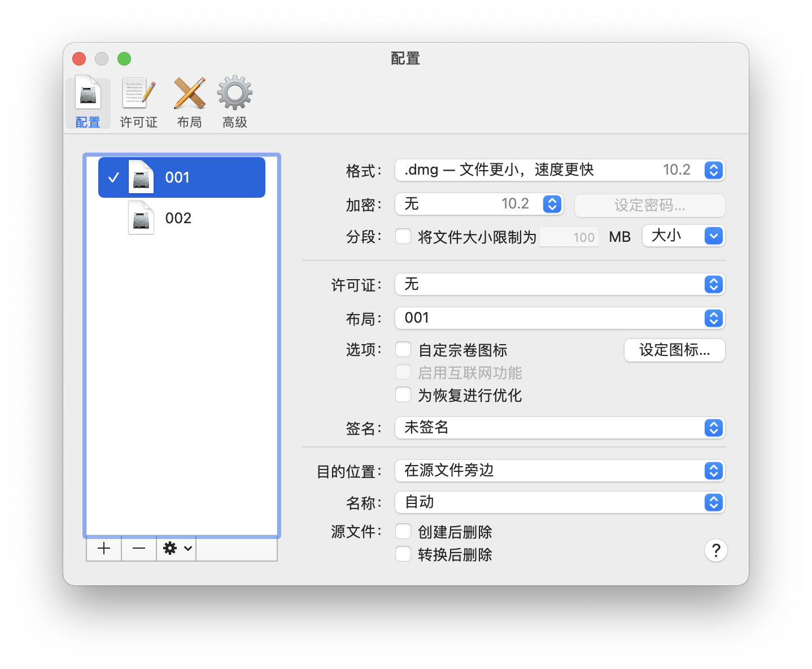
Task: Open the 目的位置 destination dropdown
Action: click(560, 471)
